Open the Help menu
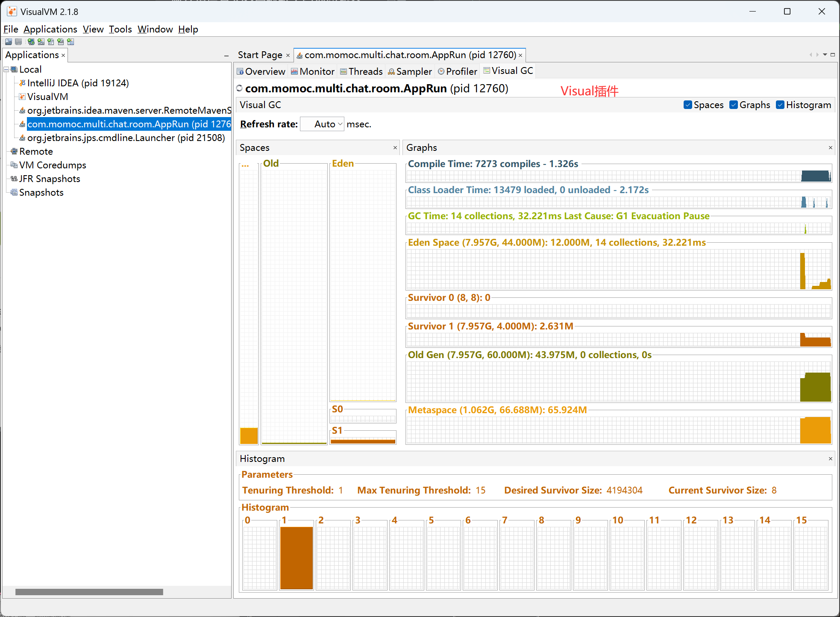This screenshot has height=617, width=840. (188, 29)
